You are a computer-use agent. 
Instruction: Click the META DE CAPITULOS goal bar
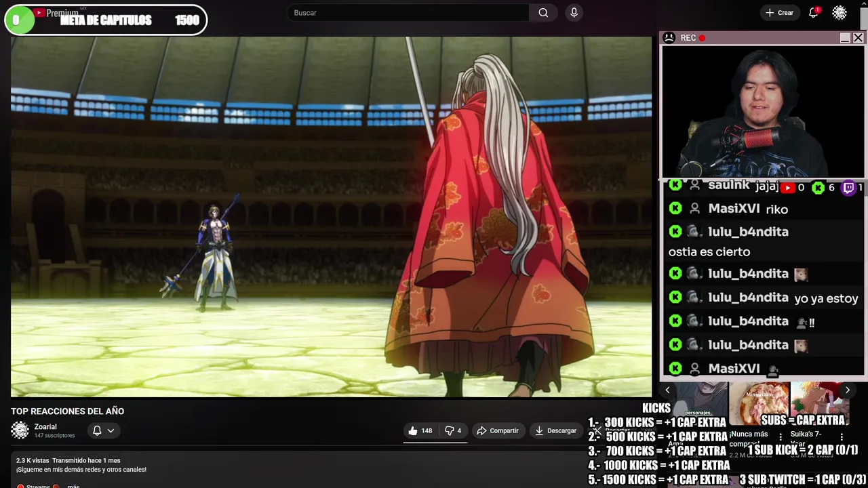tap(106, 20)
